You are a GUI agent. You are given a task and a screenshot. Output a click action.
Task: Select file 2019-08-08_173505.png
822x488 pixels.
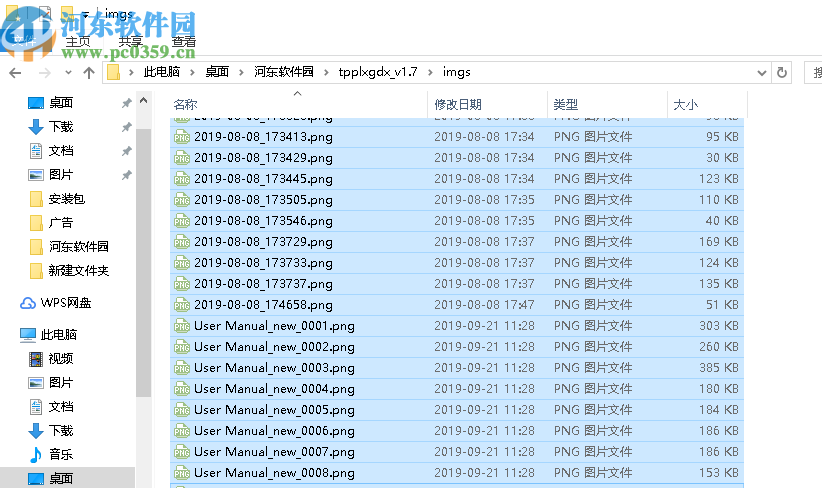[263, 200]
